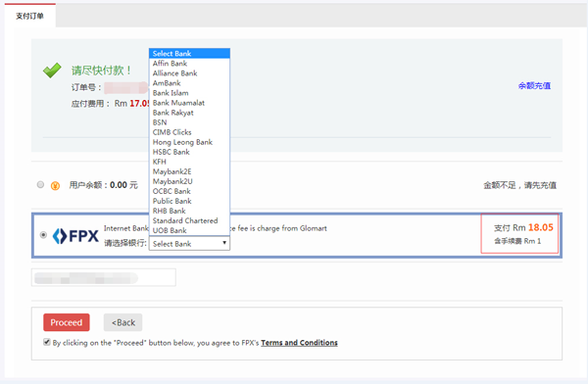
Task: Choose Standard Chartered option
Action: click(x=189, y=220)
